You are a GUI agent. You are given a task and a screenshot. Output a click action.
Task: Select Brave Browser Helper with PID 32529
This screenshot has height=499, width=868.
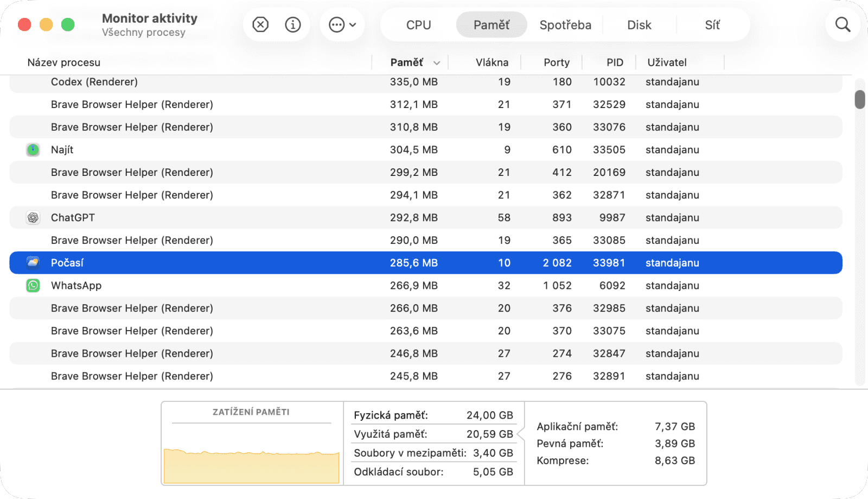click(426, 104)
